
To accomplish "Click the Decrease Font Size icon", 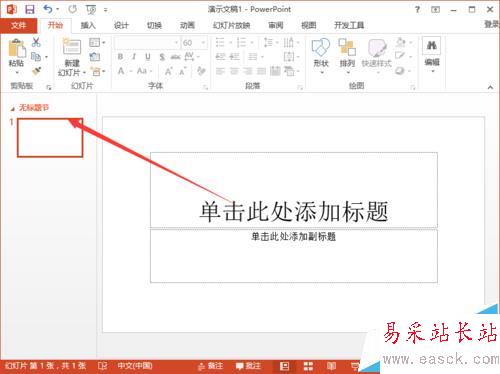I will click(x=183, y=71).
